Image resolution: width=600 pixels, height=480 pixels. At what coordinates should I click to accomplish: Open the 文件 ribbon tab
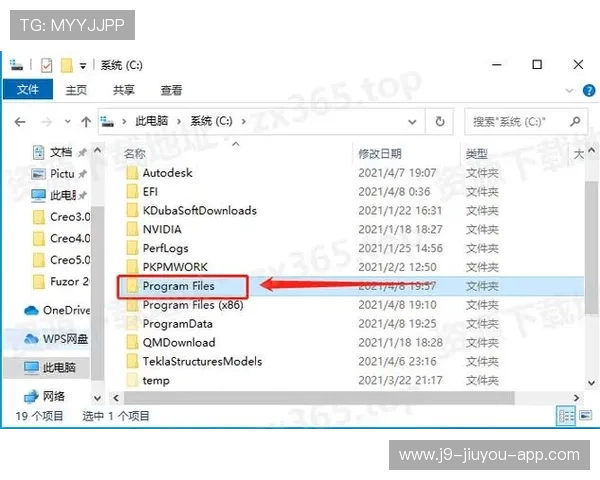28,90
